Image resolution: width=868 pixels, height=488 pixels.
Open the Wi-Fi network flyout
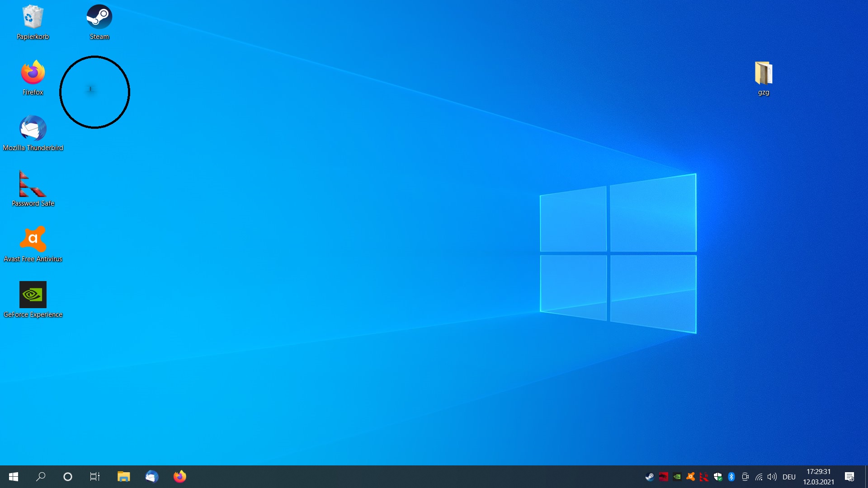[x=759, y=477]
